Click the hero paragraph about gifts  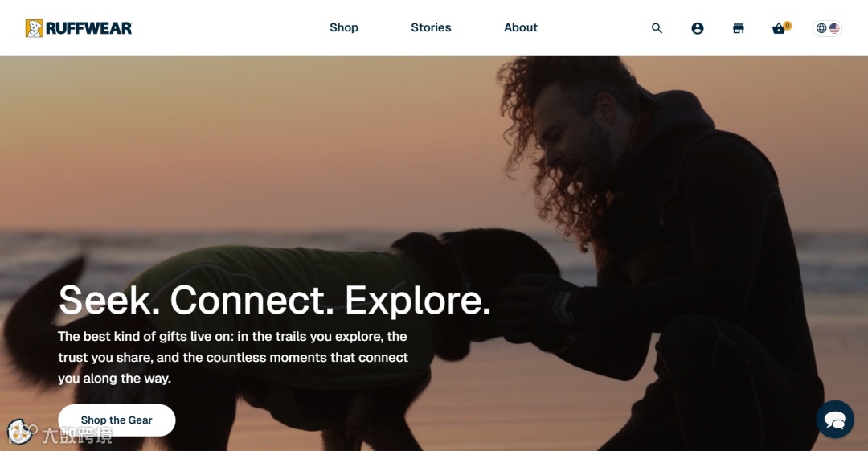pyautogui.click(x=233, y=358)
